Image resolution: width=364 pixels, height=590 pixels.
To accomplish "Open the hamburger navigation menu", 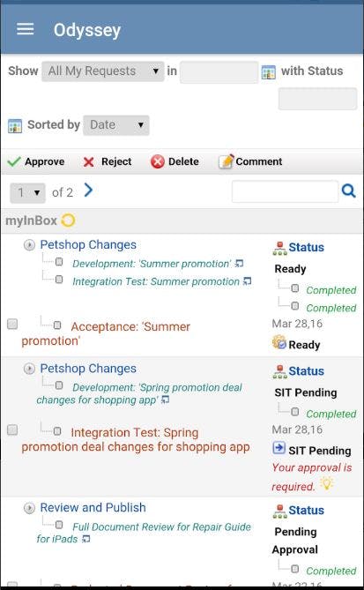I will click(26, 29).
